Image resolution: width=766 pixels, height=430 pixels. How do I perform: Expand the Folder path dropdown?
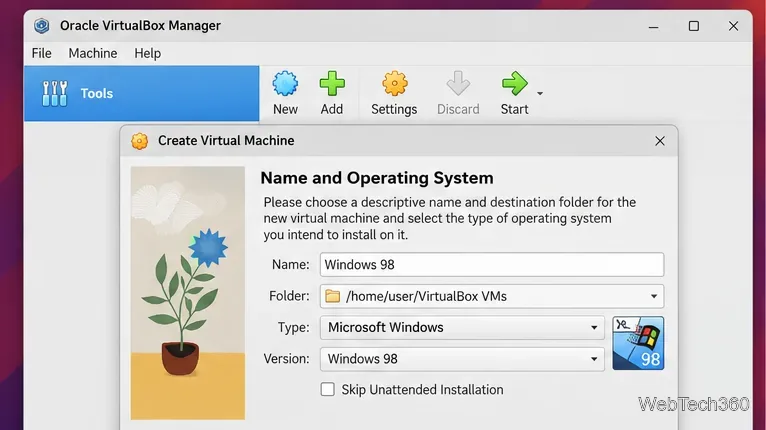[x=654, y=296]
